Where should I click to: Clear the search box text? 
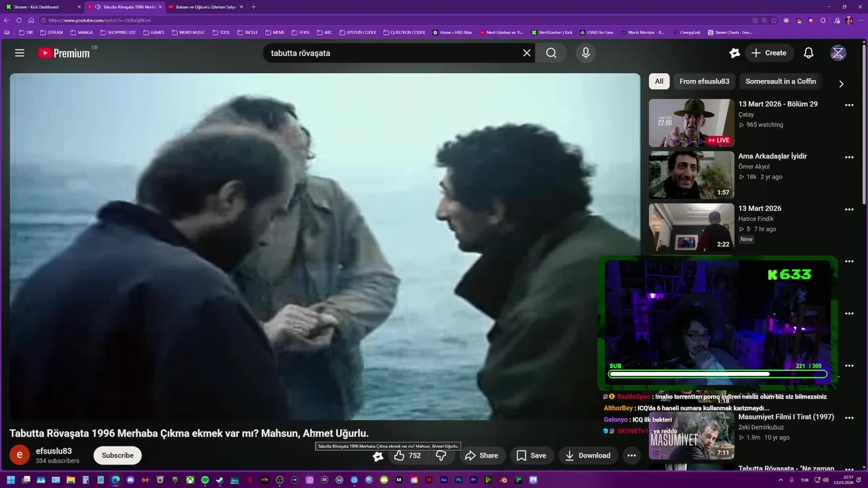pos(526,53)
